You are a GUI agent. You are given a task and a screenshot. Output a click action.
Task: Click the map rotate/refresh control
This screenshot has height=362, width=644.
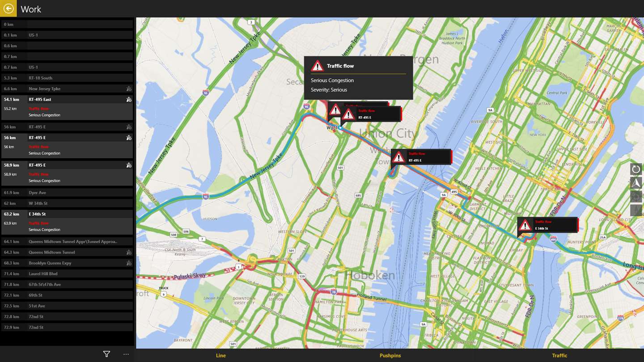[x=636, y=169]
